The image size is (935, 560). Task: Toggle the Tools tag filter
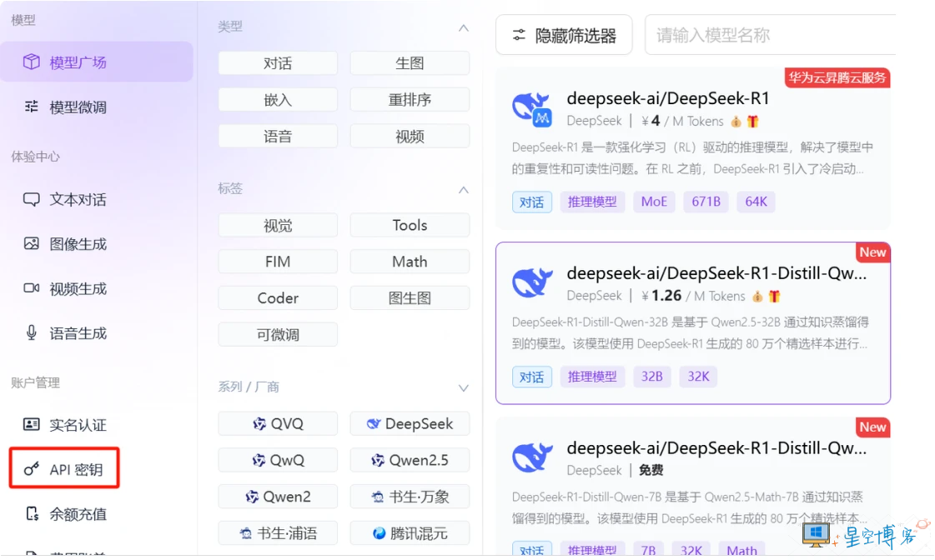(x=410, y=225)
